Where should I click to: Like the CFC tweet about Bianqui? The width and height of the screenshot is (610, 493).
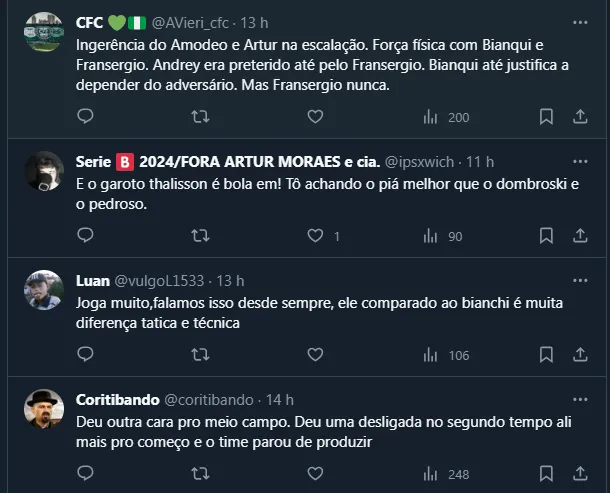315,117
